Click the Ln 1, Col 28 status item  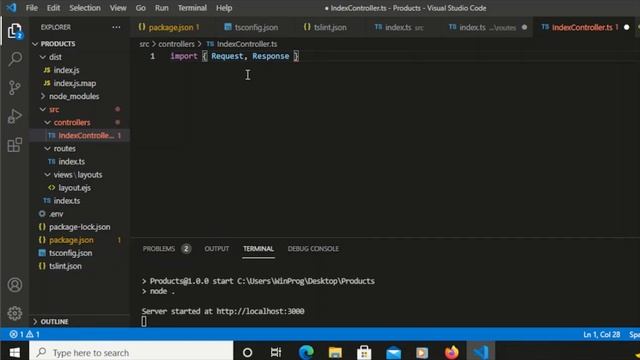(602, 334)
